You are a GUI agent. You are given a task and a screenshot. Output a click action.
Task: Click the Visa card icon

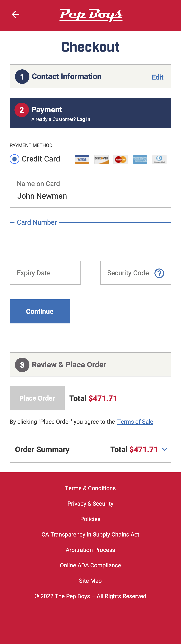tap(82, 160)
